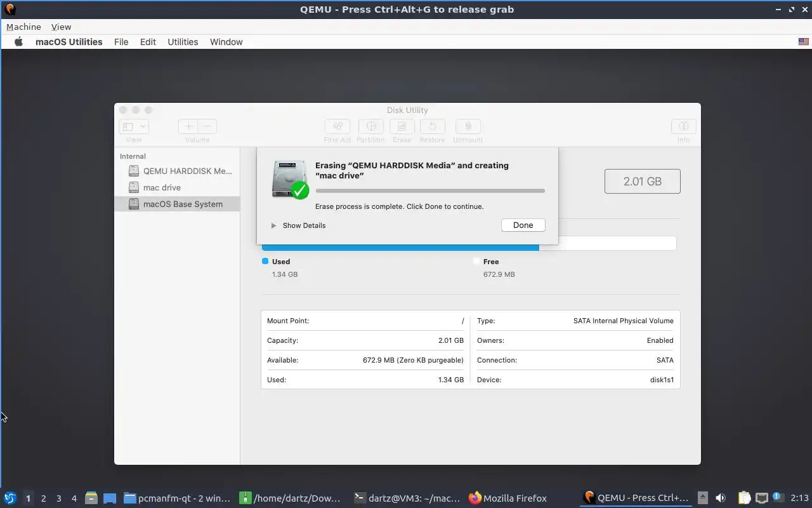Open the Edit menu in macOS menu bar
The image size is (812, 508).
click(148, 42)
